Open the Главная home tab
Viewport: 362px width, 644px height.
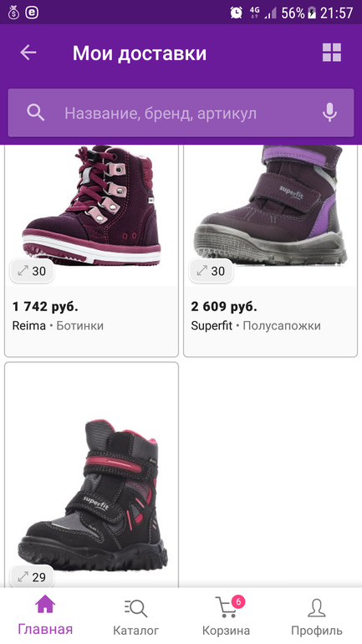(45, 616)
